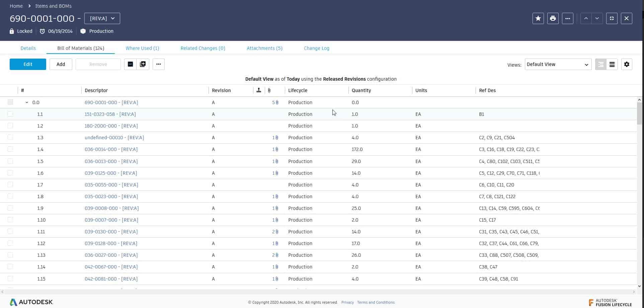Go to the next item with the down arrow
This screenshot has width=644, height=308.
(x=597, y=18)
